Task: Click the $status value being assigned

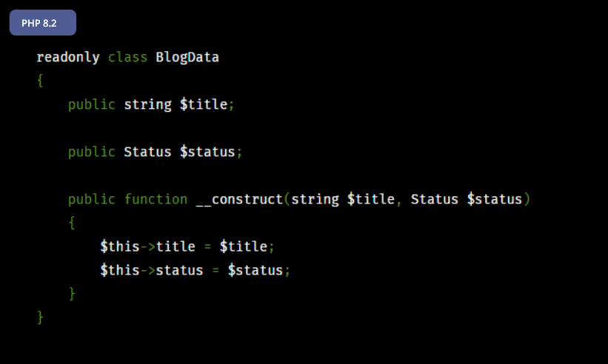Action: point(255,270)
